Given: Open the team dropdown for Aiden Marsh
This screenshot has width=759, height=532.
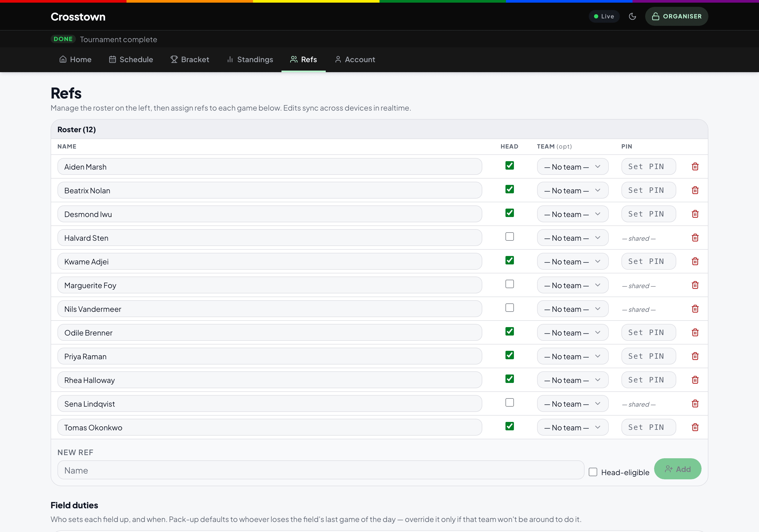Looking at the screenshot, I should click(573, 166).
